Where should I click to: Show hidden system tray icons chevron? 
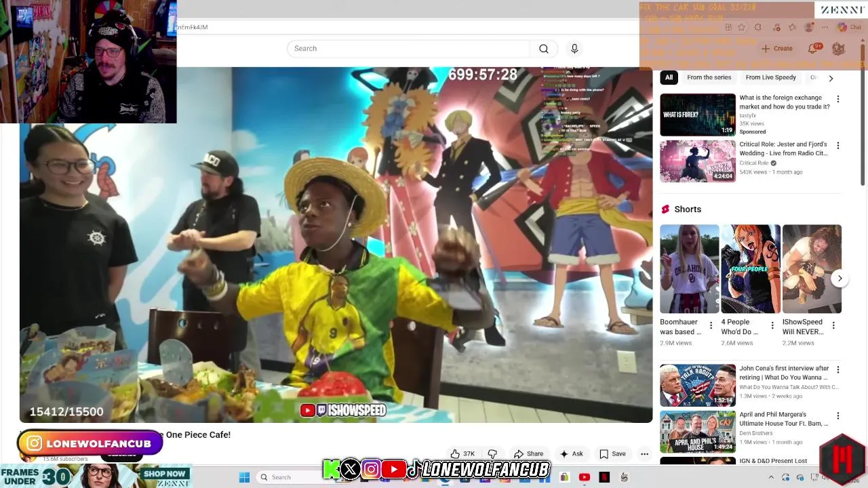771,477
